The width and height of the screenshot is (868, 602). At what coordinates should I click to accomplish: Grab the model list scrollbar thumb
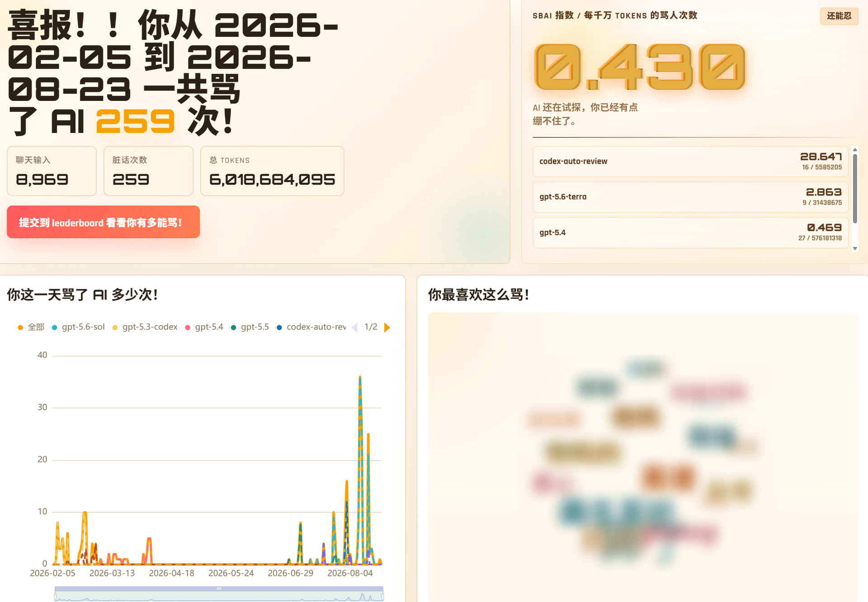(x=855, y=189)
